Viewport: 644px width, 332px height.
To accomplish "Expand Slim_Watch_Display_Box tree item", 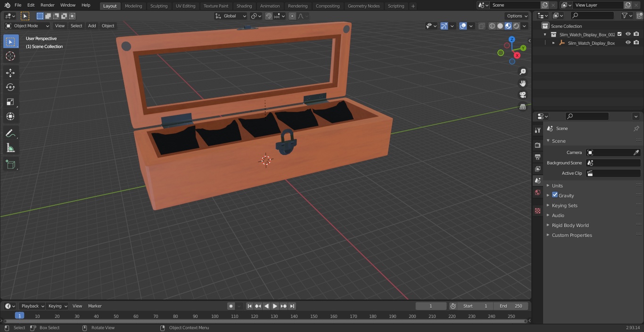I will coord(553,43).
